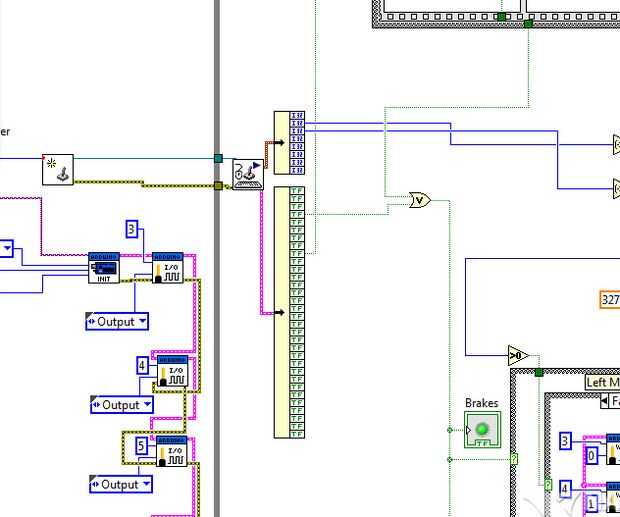
Task: Select the axis unbundle cluster node
Action: (x=289, y=143)
